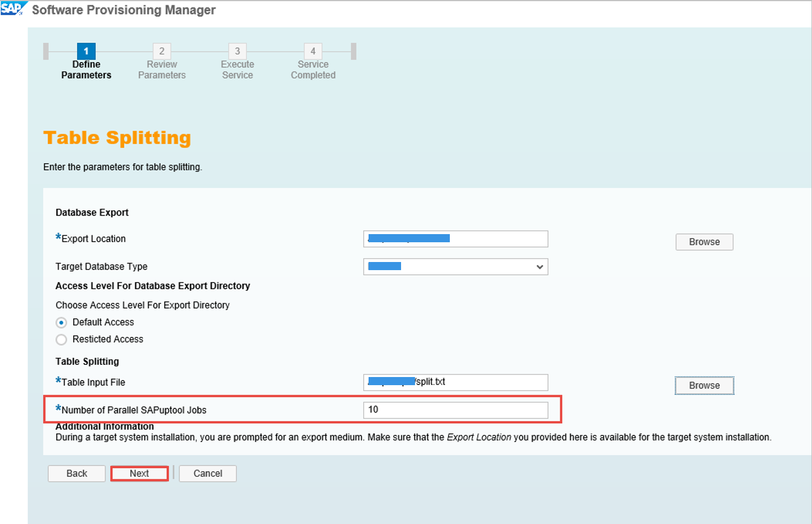Screen dimensions: 812x524
Task: Click "Choose Access Level For Export Directory" label
Action: [143, 305]
